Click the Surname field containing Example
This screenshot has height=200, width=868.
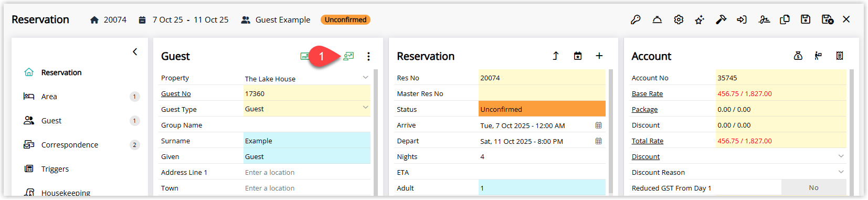[x=307, y=141]
